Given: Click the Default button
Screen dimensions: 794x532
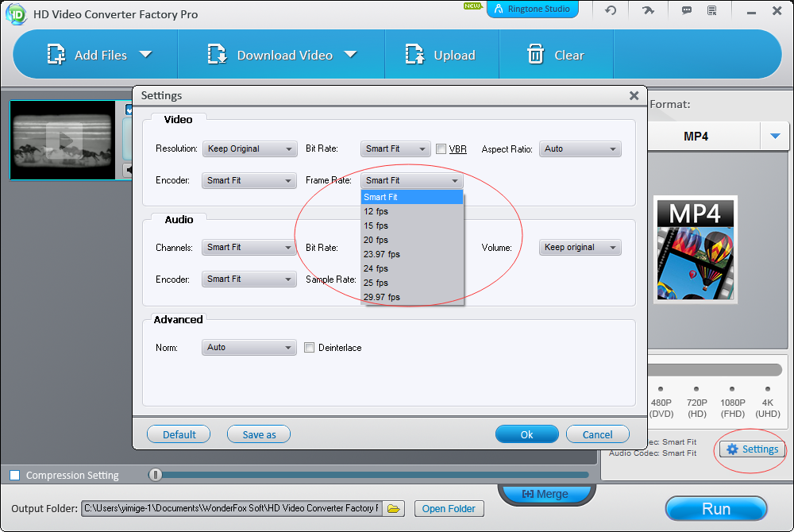Looking at the screenshot, I should tap(179, 434).
